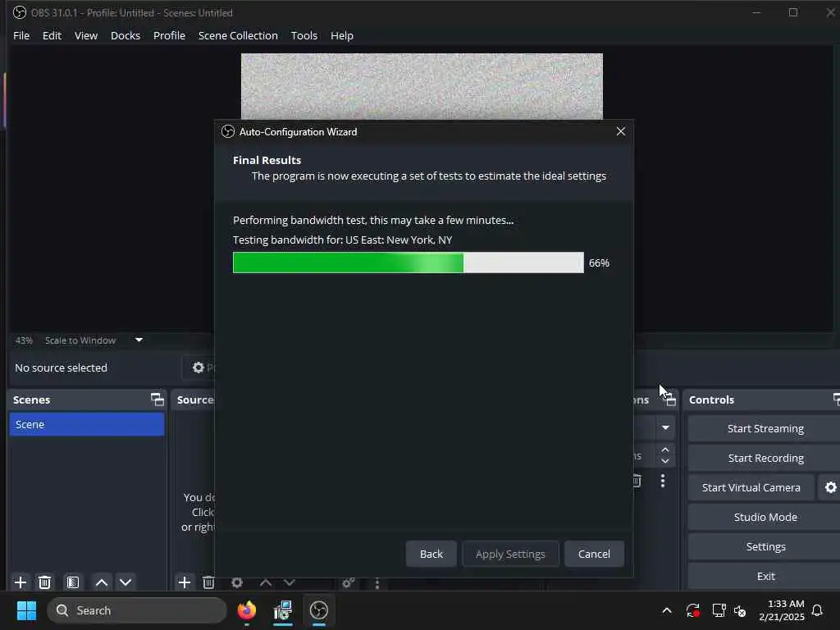Toggle Studio Mode
Image resolution: width=840 pixels, height=630 pixels.
[765, 517]
